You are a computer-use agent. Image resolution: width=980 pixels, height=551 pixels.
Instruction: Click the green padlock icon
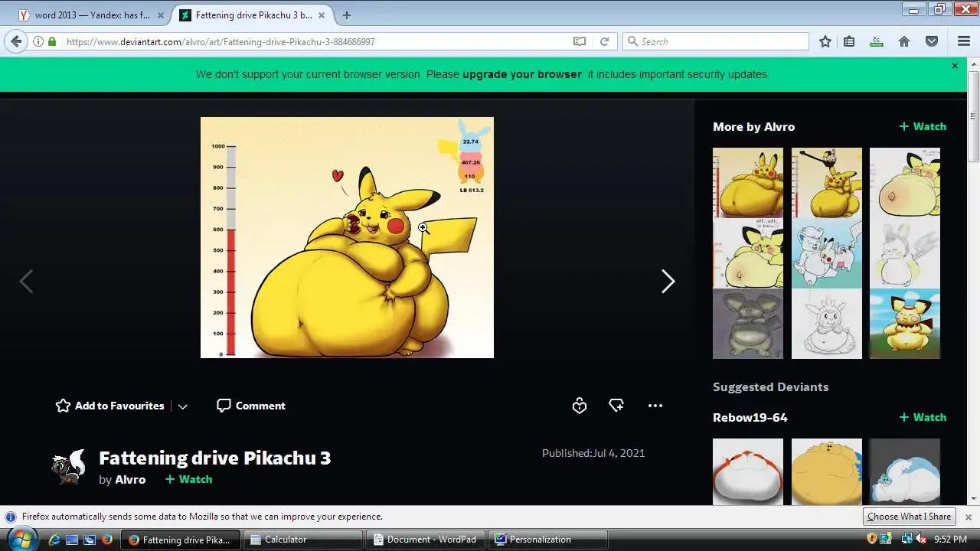[x=52, y=42]
